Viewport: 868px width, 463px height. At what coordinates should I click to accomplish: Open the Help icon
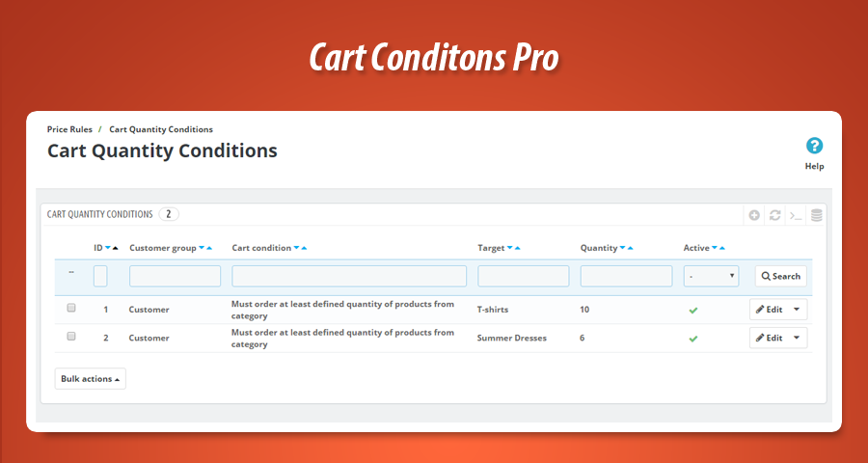pos(814,147)
